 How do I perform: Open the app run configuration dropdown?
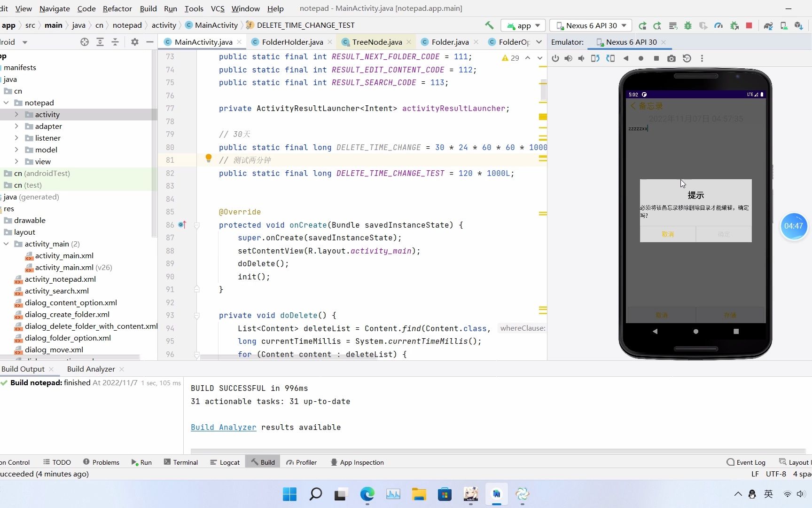pyautogui.click(x=523, y=25)
